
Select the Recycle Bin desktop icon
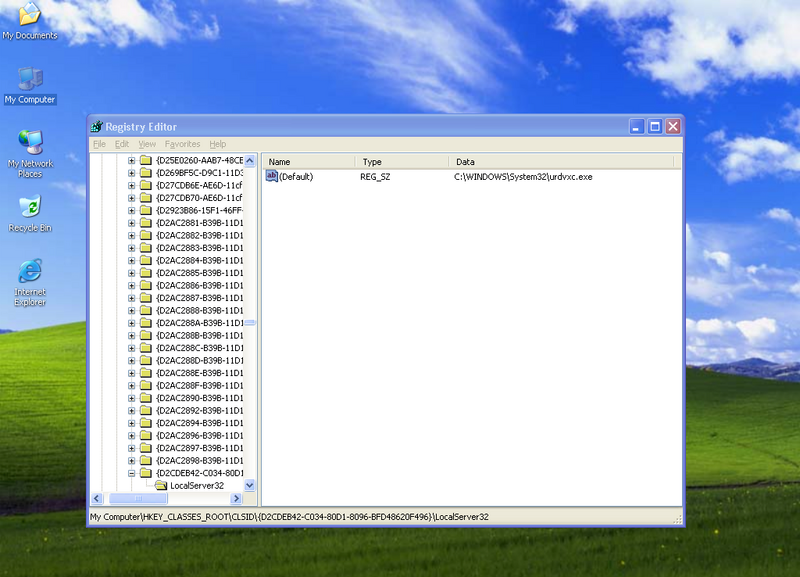click(30, 213)
